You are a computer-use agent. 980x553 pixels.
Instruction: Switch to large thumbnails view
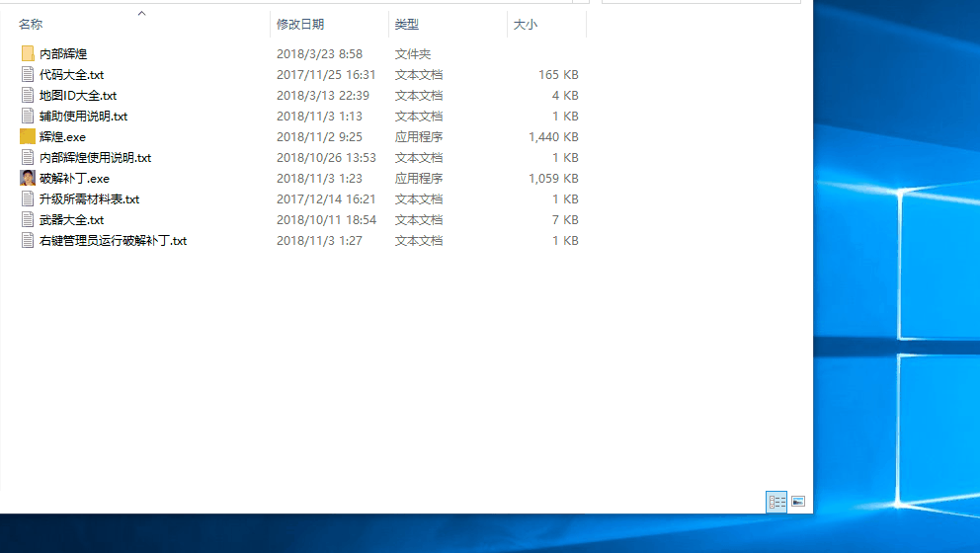(x=798, y=502)
